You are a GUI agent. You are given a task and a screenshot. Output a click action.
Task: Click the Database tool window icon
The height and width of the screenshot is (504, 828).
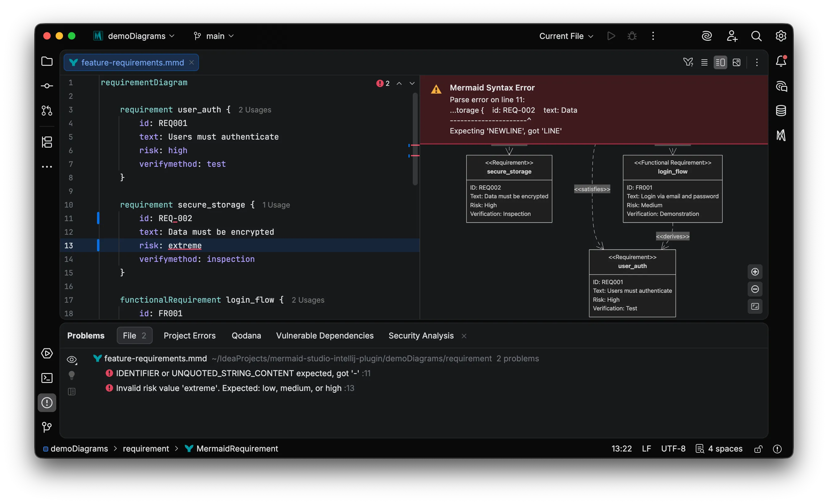781,111
